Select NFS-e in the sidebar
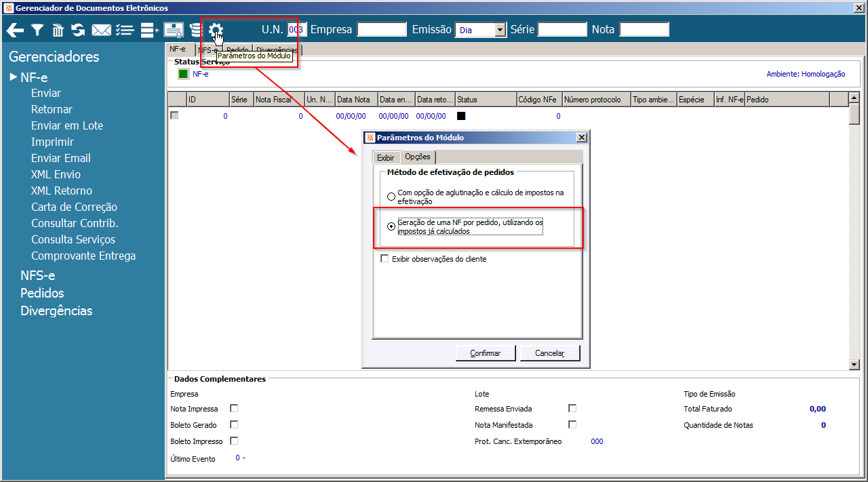The width and height of the screenshot is (868, 482). click(x=38, y=275)
